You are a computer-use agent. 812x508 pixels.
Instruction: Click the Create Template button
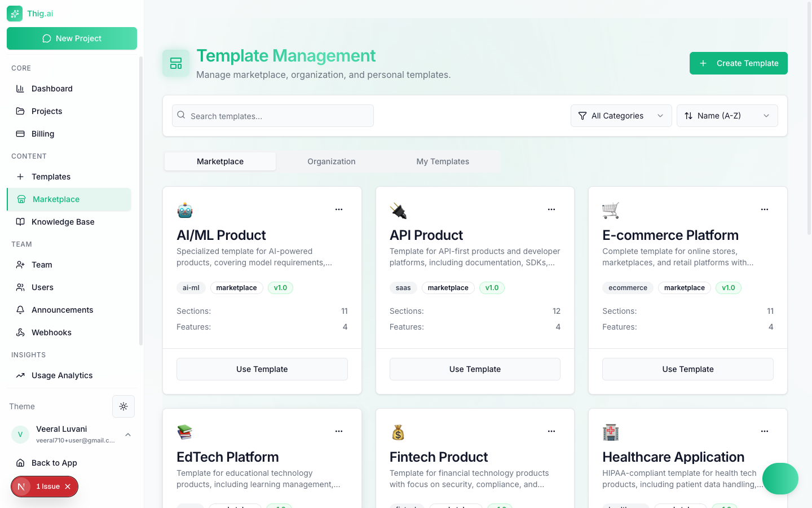tap(738, 63)
